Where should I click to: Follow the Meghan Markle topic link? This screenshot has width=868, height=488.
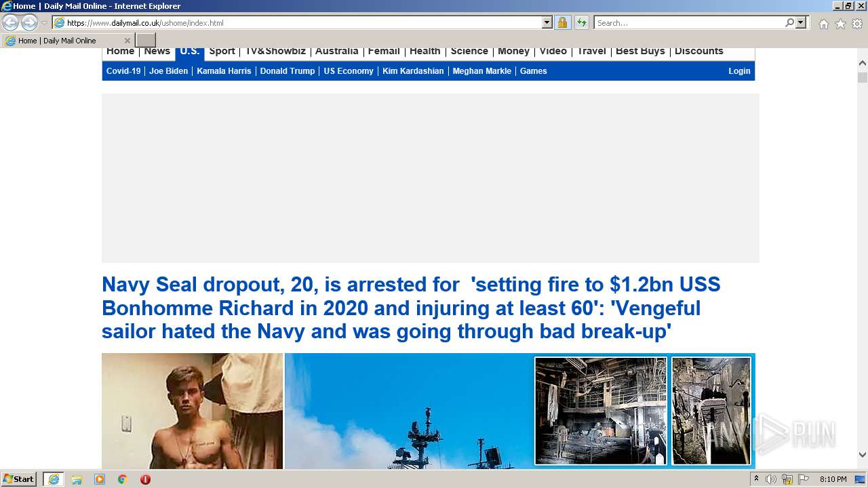[482, 71]
